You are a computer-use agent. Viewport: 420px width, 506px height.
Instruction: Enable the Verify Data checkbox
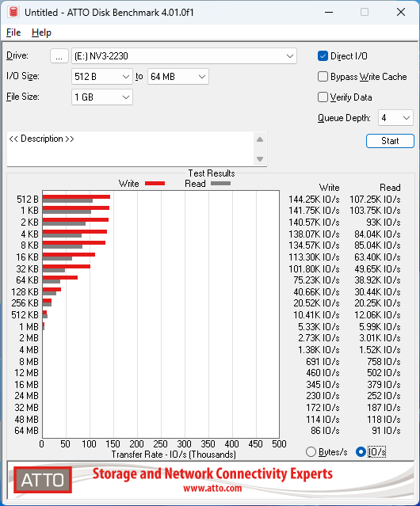point(323,97)
